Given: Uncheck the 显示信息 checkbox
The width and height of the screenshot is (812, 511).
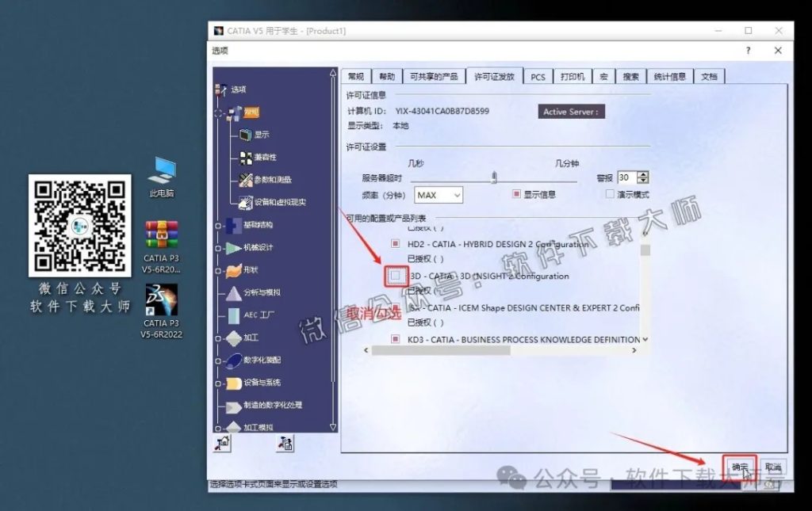Looking at the screenshot, I should click(515, 193).
